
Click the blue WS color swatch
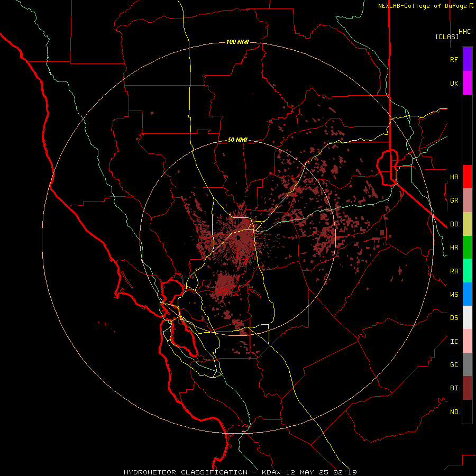coord(467,294)
